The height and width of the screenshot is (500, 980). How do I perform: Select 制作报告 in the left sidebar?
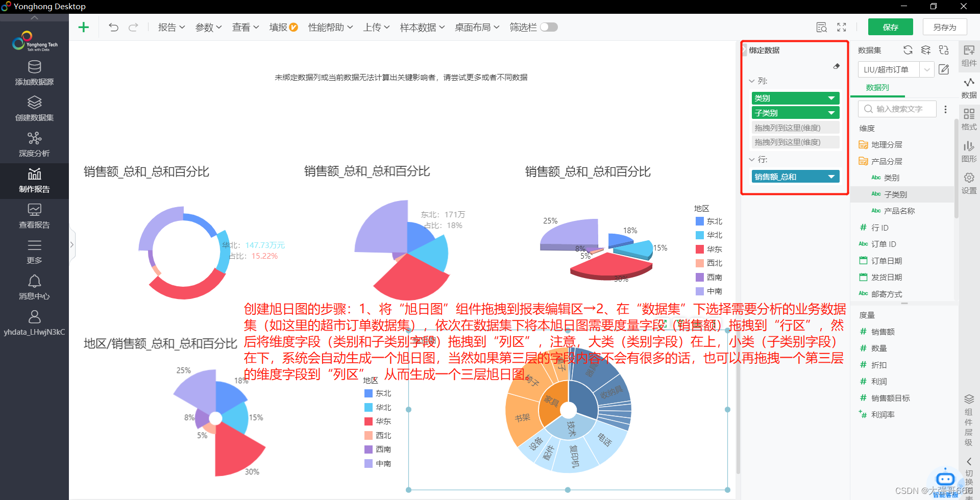pyautogui.click(x=34, y=181)
